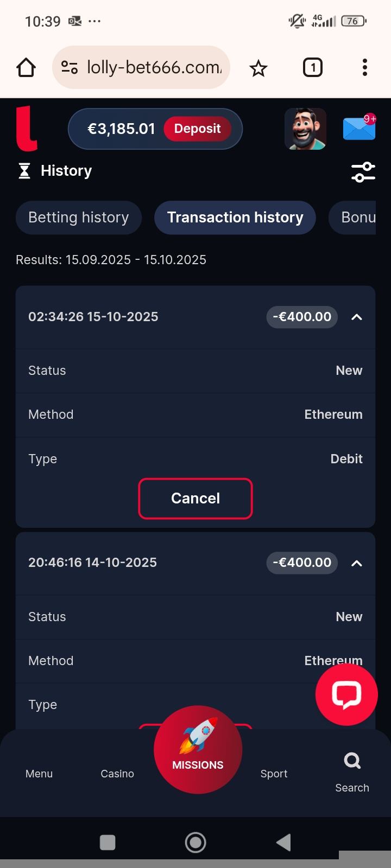Go to browser home page icon

point(26,68)
